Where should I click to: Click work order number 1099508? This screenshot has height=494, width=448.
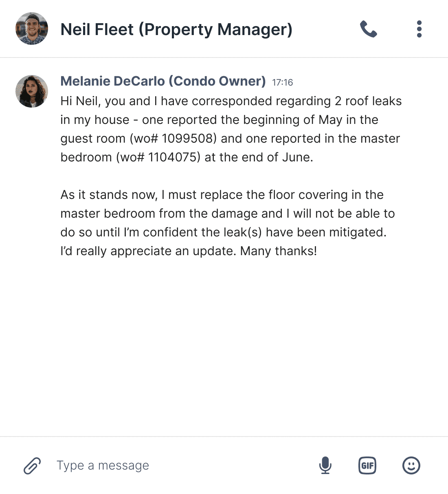[189, 139]
